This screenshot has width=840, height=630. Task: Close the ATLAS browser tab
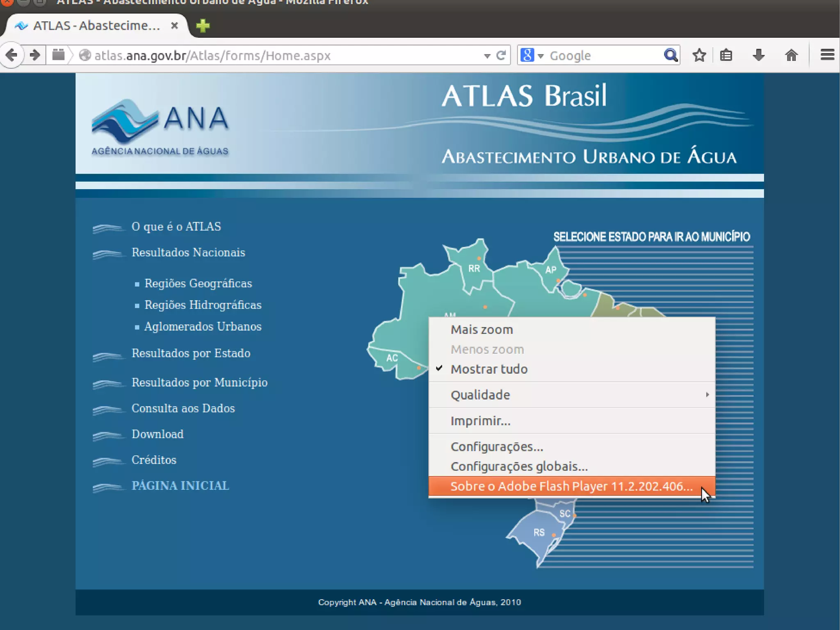pos(174,26)
